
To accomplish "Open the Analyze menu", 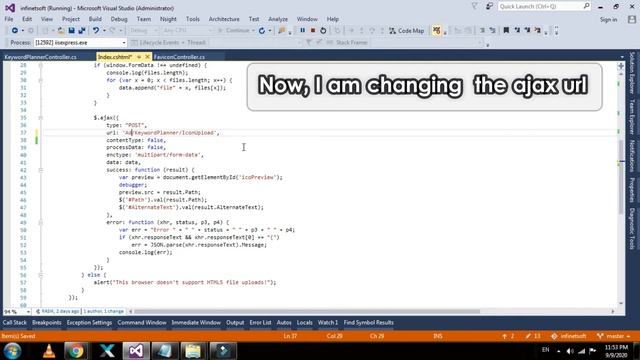I will click(x=278, y=19).
